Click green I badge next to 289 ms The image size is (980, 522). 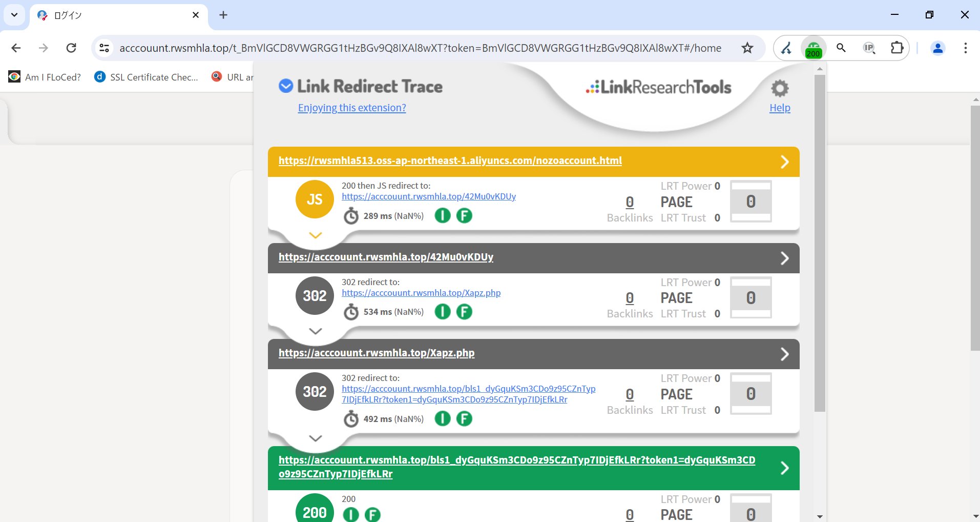[443, 216]
